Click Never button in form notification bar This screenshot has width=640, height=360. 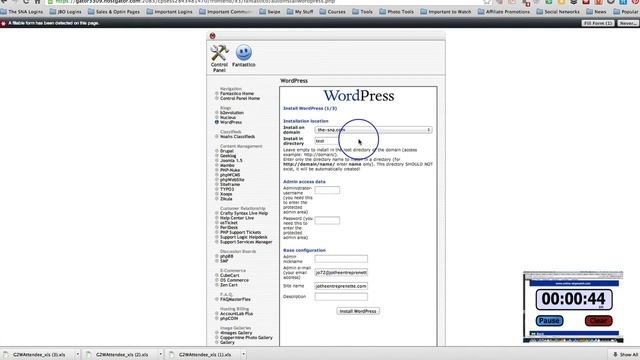pyautogui.click(x=628, y=23)
